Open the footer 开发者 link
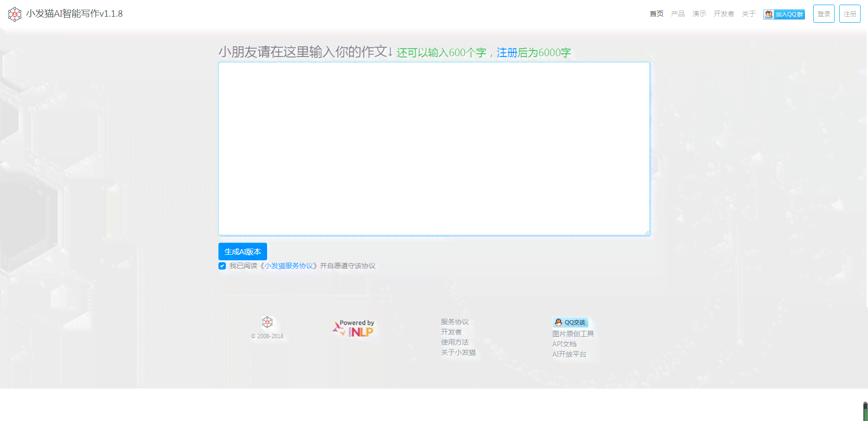 pyautogui.click(x=451, y=332)
